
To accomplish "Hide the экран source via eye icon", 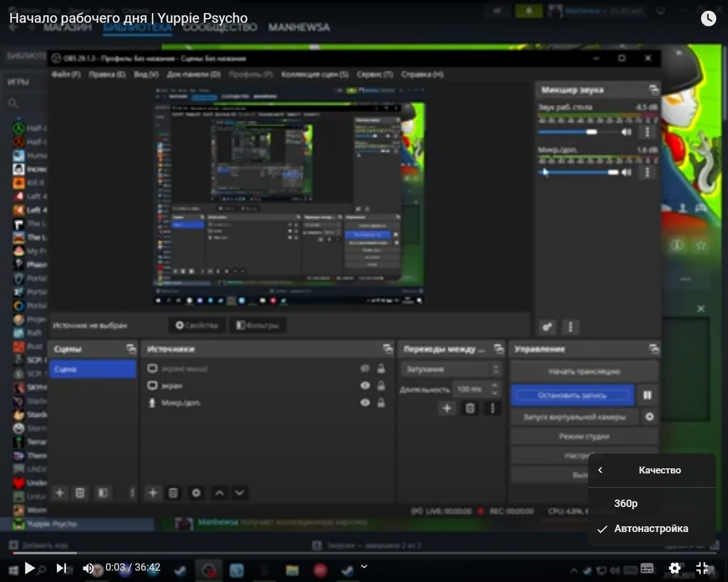I will [365, 385].
